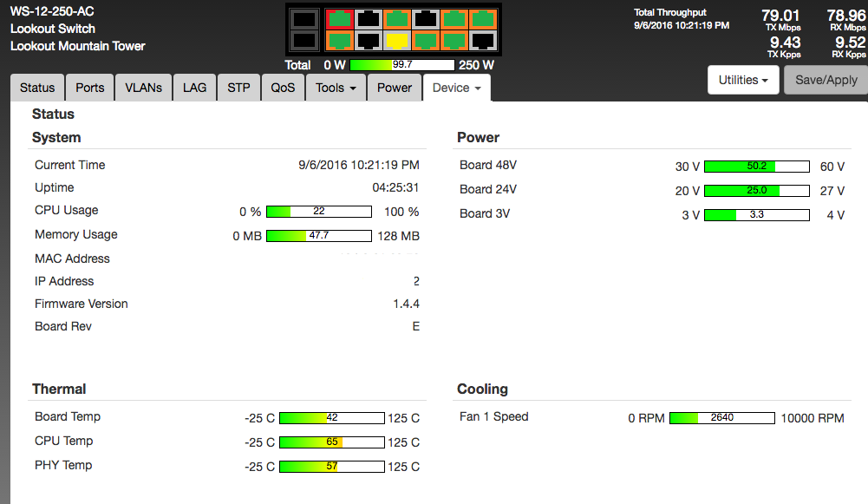Select the QoS tab
The height and width of the screenshot is (504, 868).
click(x=283, y=88)
